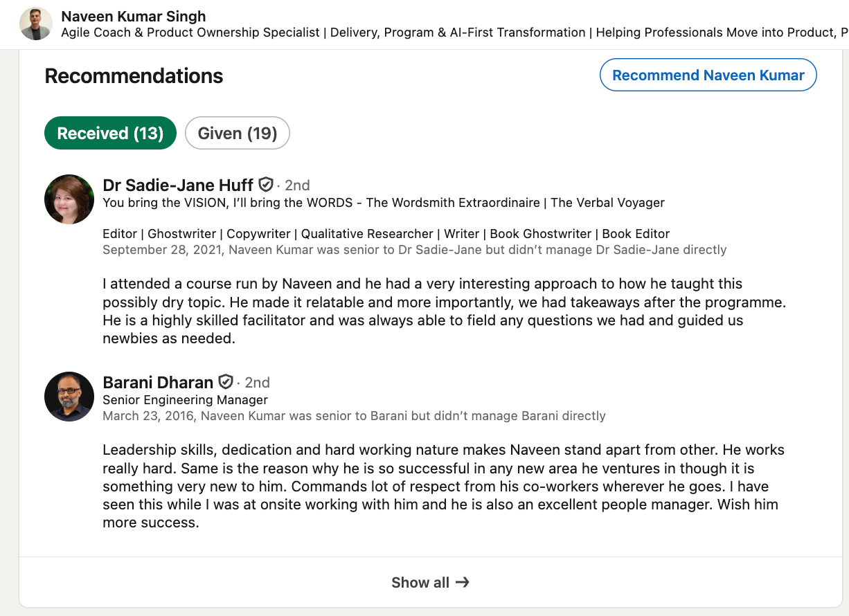Viewport: 849px width, 616px height.
Task: Click the Senior Engineering Manager headline
Action: pyautogui.click(x=185, y=399)
